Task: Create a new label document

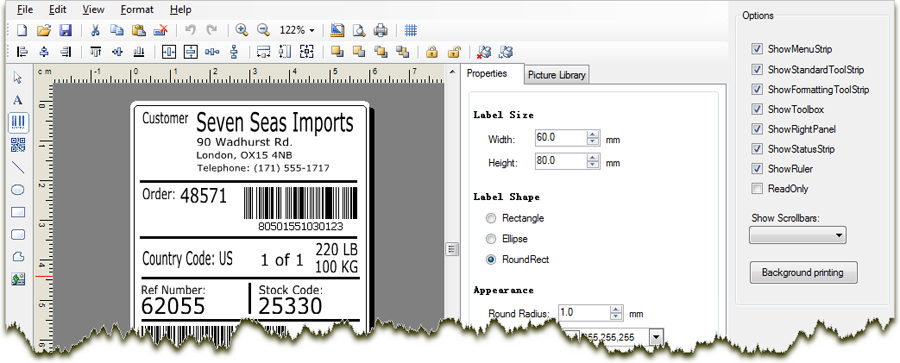Action: 22,30
